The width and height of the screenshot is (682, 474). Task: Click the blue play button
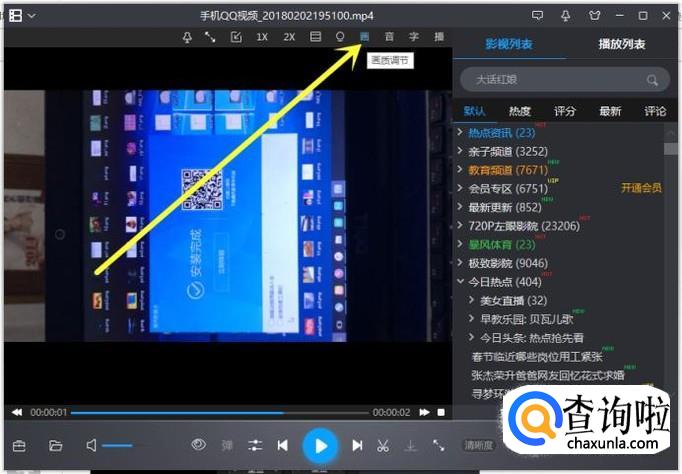tap(320, 446)
